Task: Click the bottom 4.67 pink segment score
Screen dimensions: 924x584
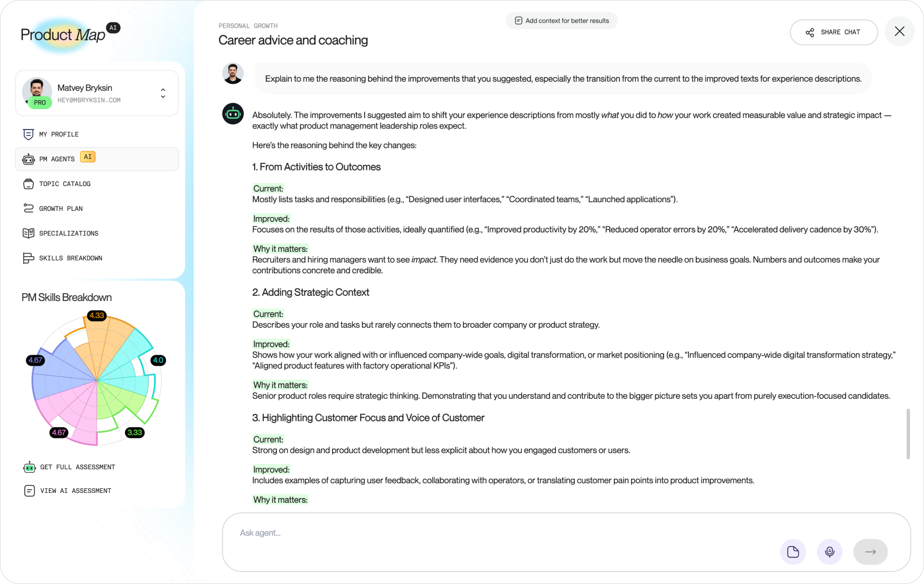Action: (x=59, y=433)
